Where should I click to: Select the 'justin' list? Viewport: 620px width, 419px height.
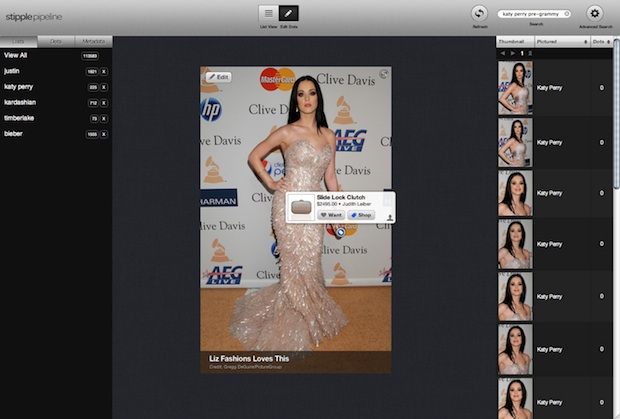(x=11, y=71)
